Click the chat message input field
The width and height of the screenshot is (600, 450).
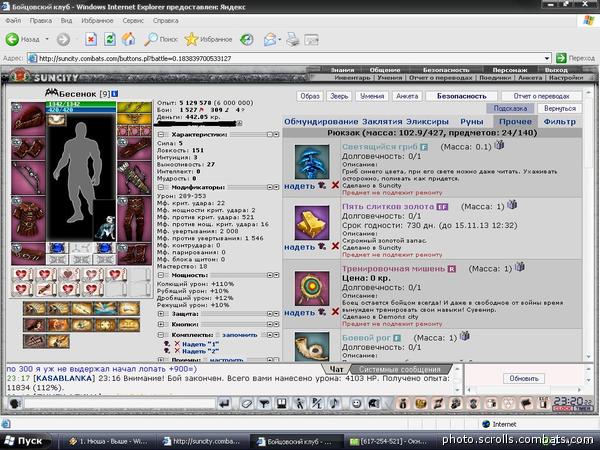click(x=120, y=403)
